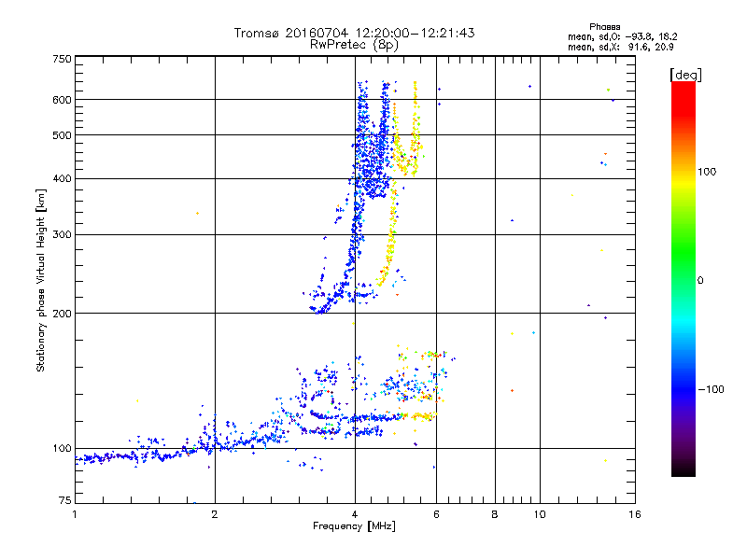Click the rainbow phase colorbar
This screenshot has width=747, height=560.
click(684, 278)
